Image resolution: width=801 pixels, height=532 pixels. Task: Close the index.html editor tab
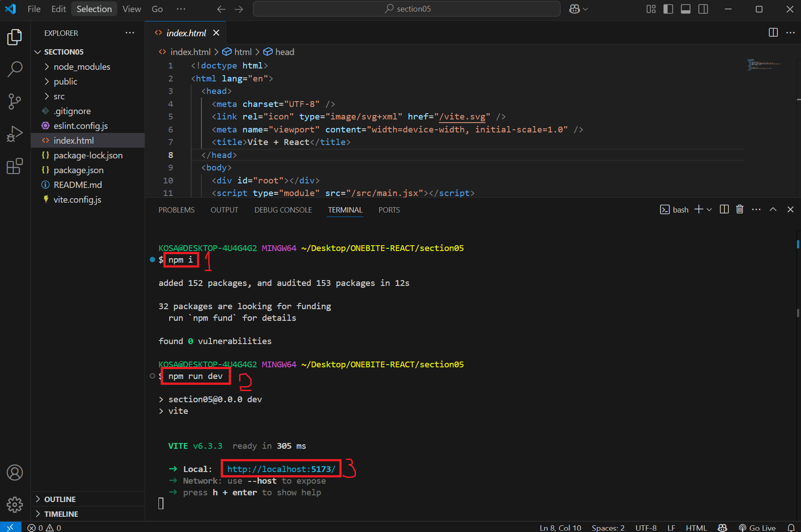216,33
